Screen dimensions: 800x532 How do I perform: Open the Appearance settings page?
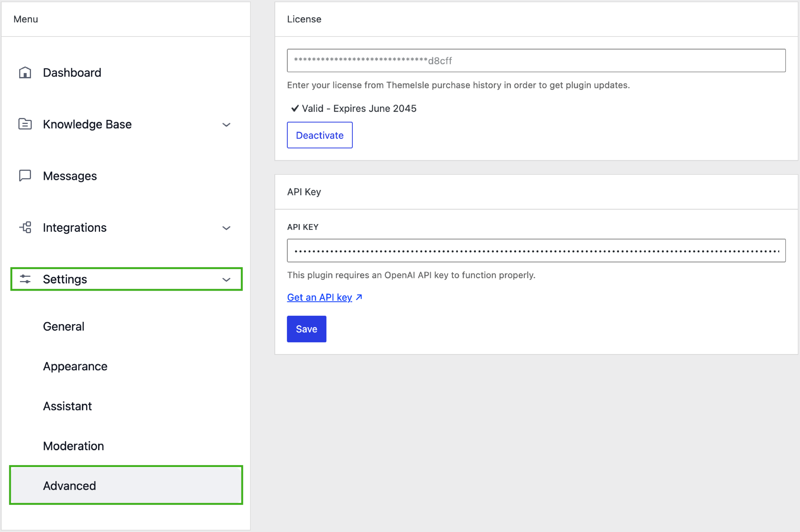75,366
